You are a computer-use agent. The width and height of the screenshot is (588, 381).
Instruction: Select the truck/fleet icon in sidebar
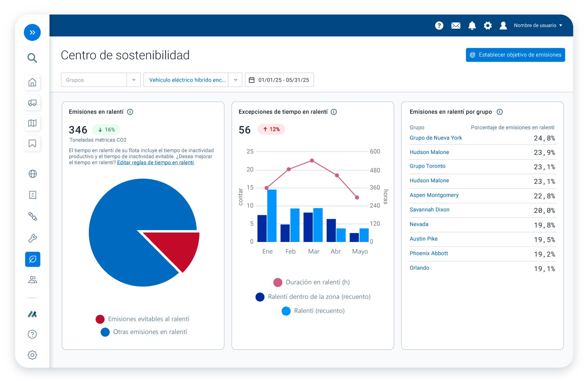tap(32, 103)
